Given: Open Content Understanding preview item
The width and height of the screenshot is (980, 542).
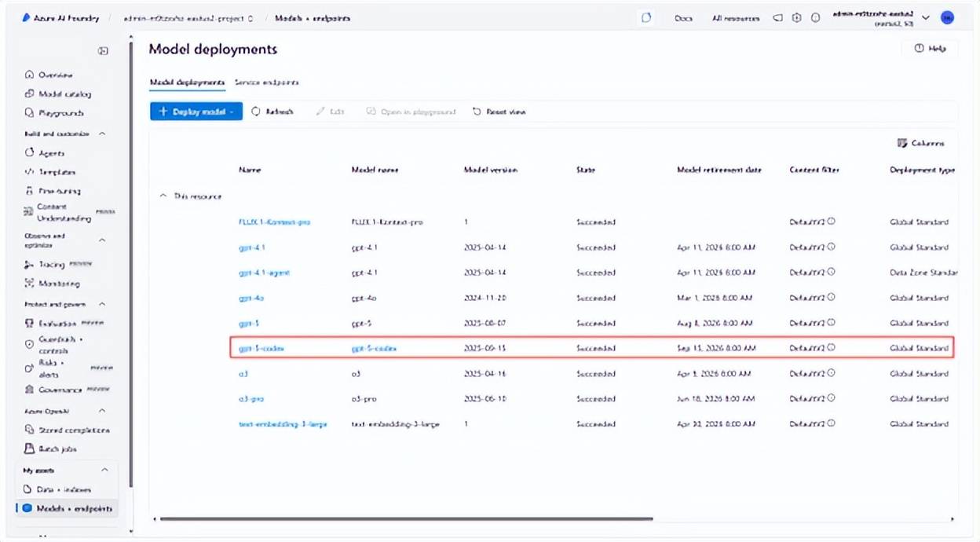Looking at the screenshot, I should pyautogui.click(x=69, y=212).
